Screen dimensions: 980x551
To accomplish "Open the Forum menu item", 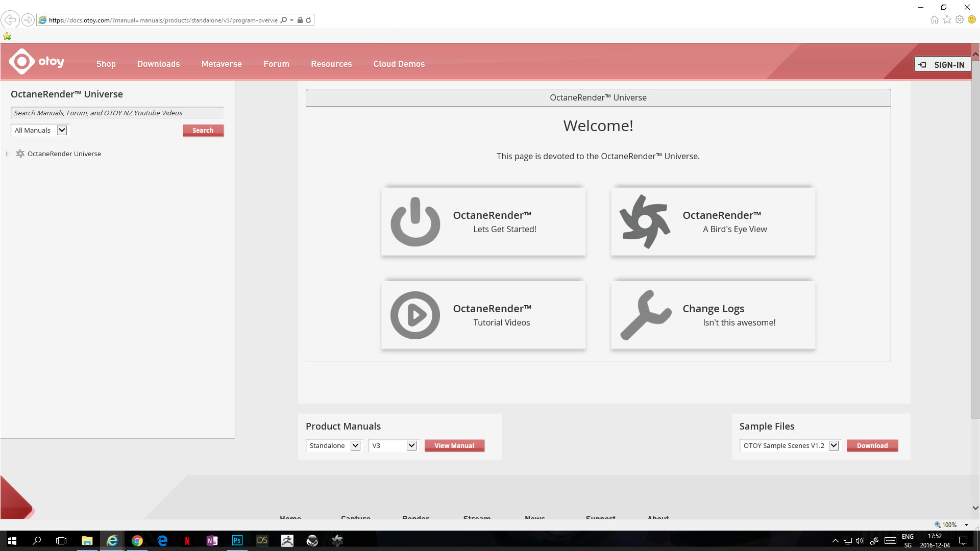I will pos(276,64).
